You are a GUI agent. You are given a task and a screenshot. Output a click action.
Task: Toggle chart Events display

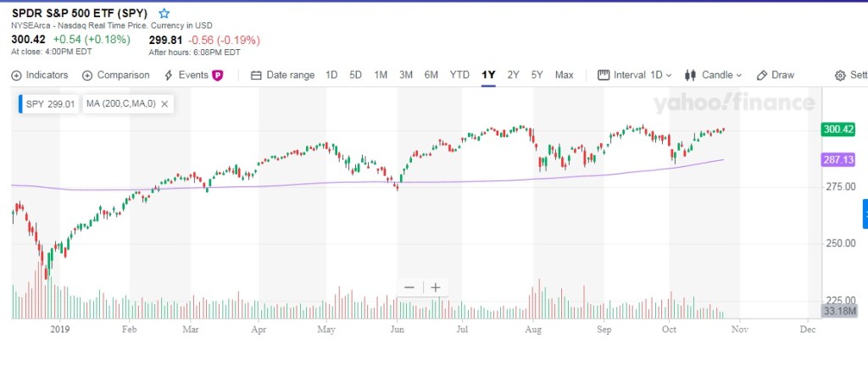click(193, 75)
